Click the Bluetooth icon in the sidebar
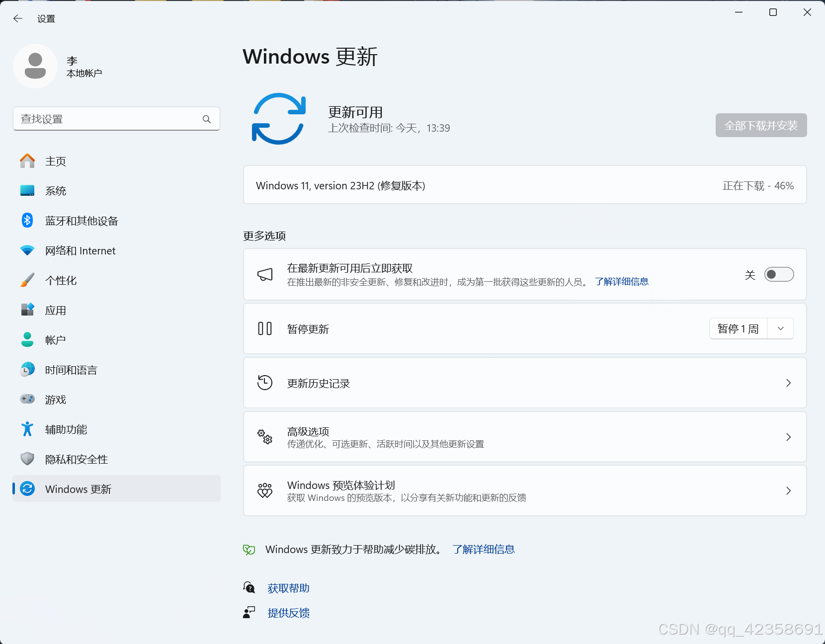The height and width of the screenshot is (644, 825). point(27,220)
